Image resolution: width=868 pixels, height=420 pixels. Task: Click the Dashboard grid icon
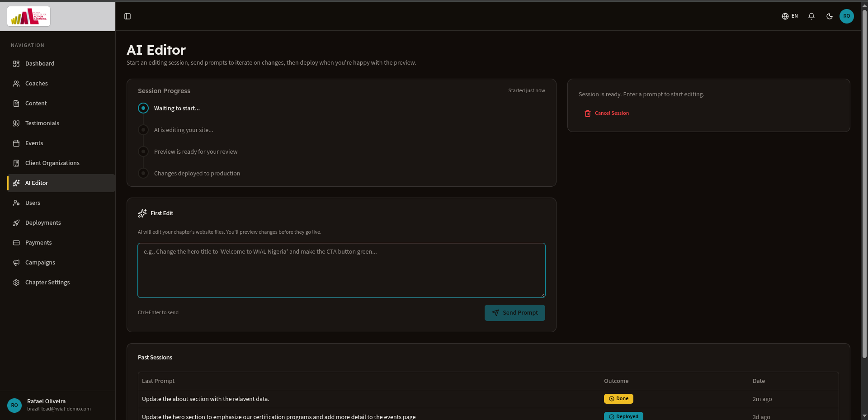[x=16, y=64]
